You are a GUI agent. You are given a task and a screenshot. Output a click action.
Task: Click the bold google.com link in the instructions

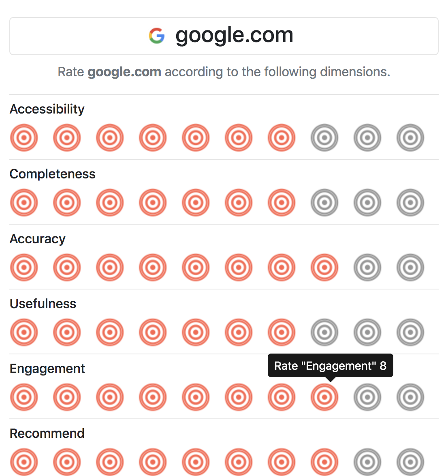[124, 72]
